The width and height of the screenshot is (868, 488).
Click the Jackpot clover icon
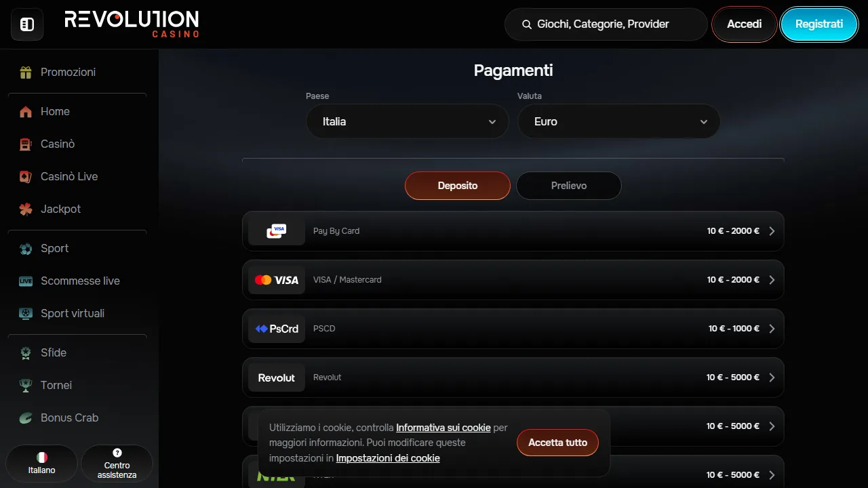coord(26,209)
